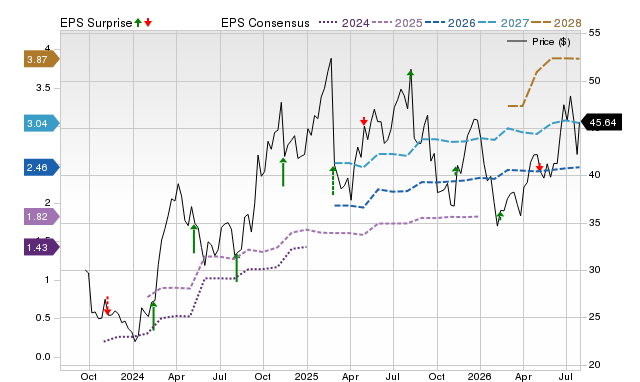
Task: Select the 2026 consensus legend entry
Action: click(x=450, y=23)
